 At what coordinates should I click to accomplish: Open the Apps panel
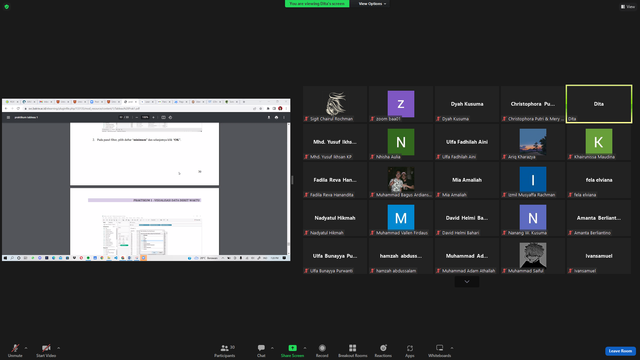click(x=410, y=351)
